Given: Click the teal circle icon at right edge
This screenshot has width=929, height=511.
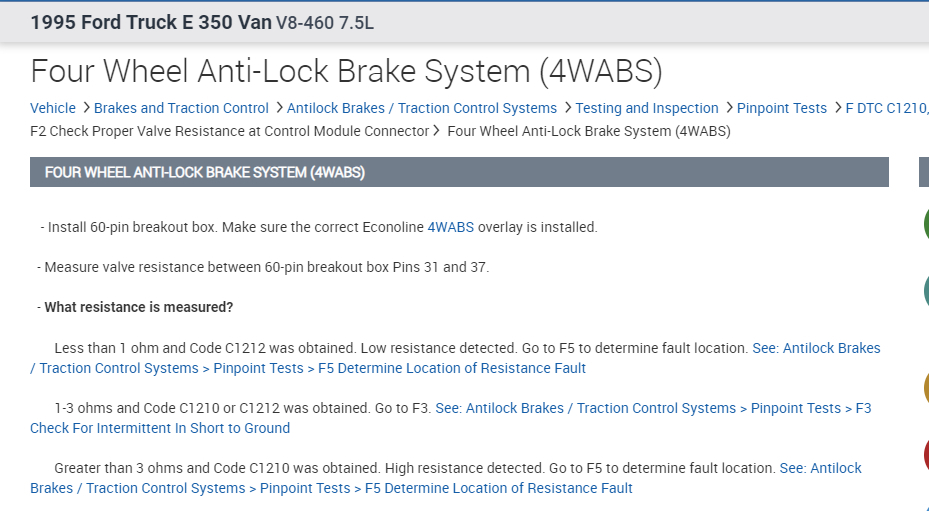Looking at the screenshot, I should (x=925, y=290).
